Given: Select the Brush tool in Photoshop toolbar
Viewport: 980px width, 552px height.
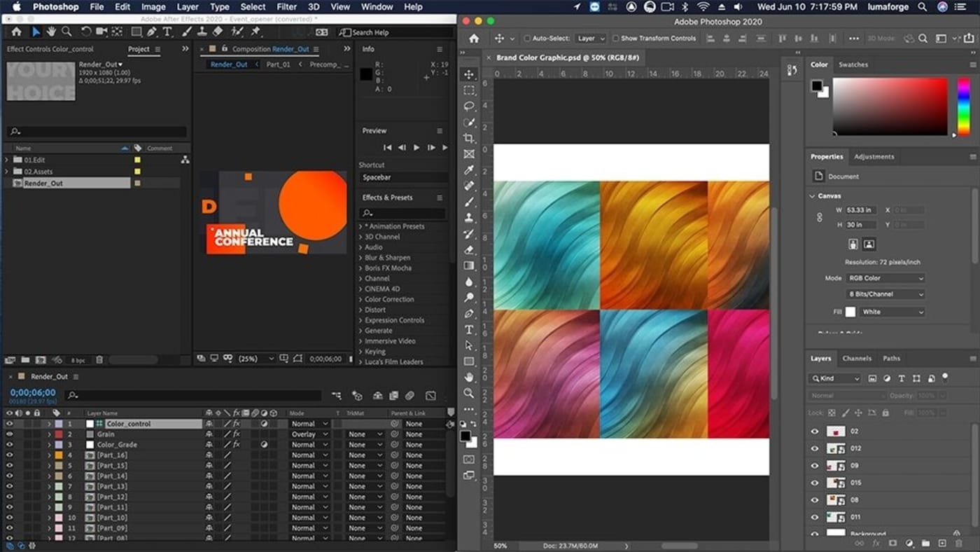Looking at the screenshot, I should click(x=469, y=202).
